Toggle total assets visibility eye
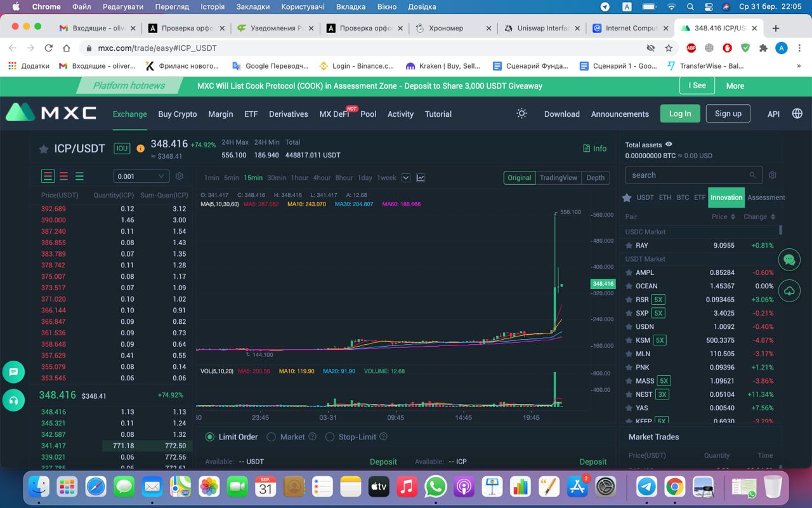 [x=669, y=145]
